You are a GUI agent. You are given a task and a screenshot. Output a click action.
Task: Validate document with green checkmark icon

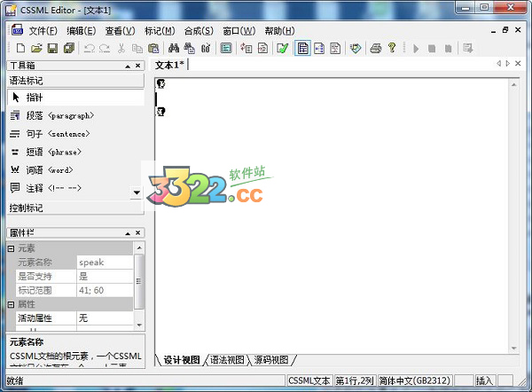click(283, 48)
